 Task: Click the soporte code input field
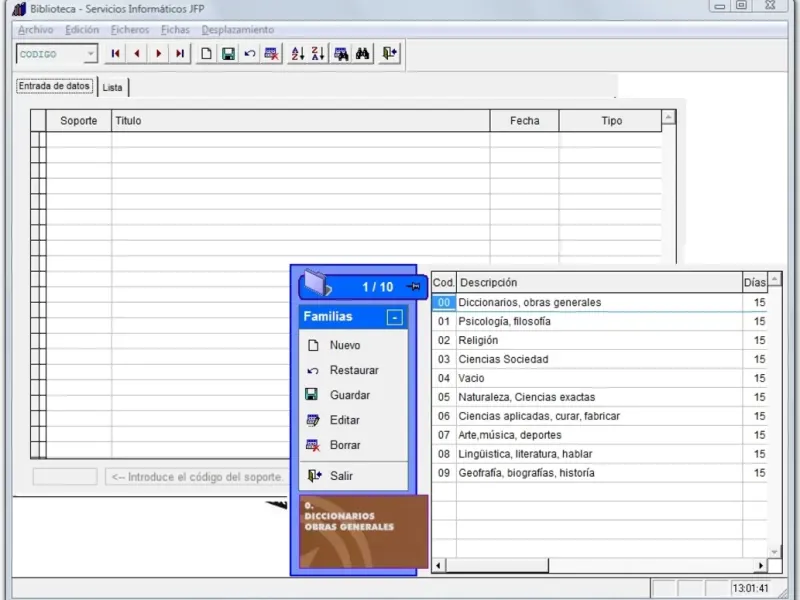click(65, 477)
